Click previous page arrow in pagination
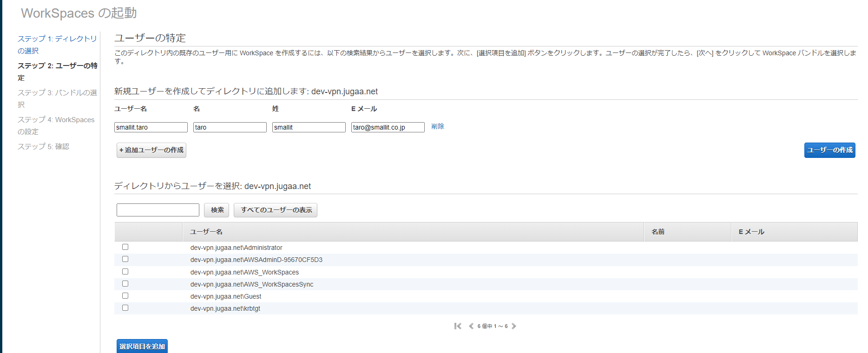Viewport: 868px width, 353px height. (471, 326)
